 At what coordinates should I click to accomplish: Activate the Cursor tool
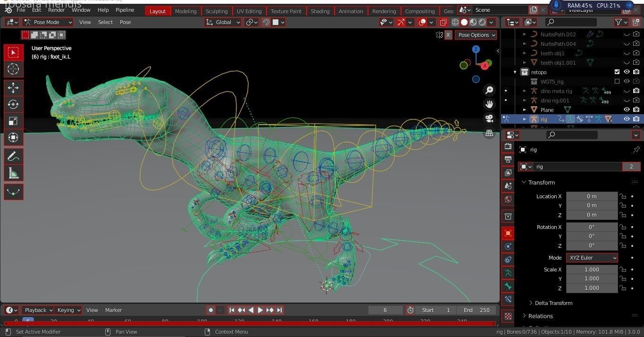coord(13,69)
